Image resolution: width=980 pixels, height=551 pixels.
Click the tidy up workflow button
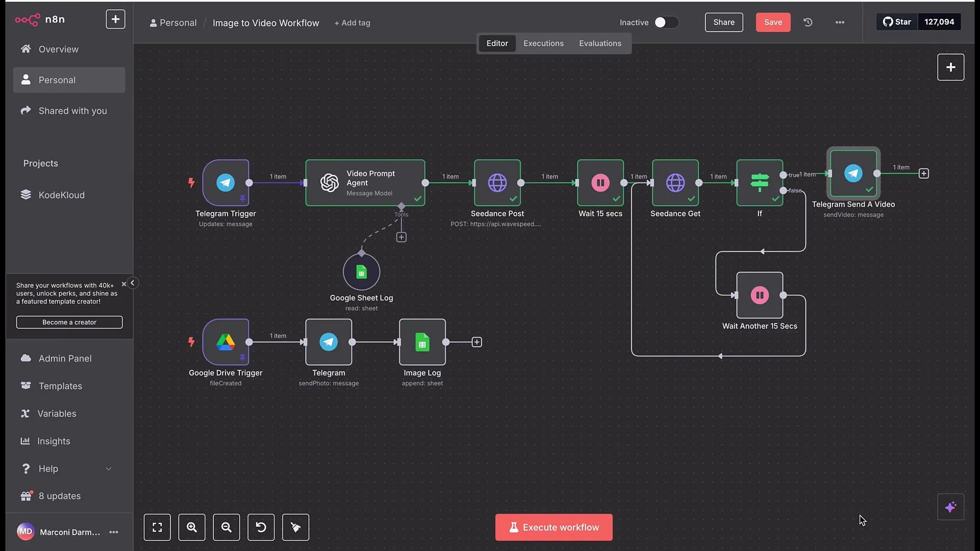click(x=296, y=527)
